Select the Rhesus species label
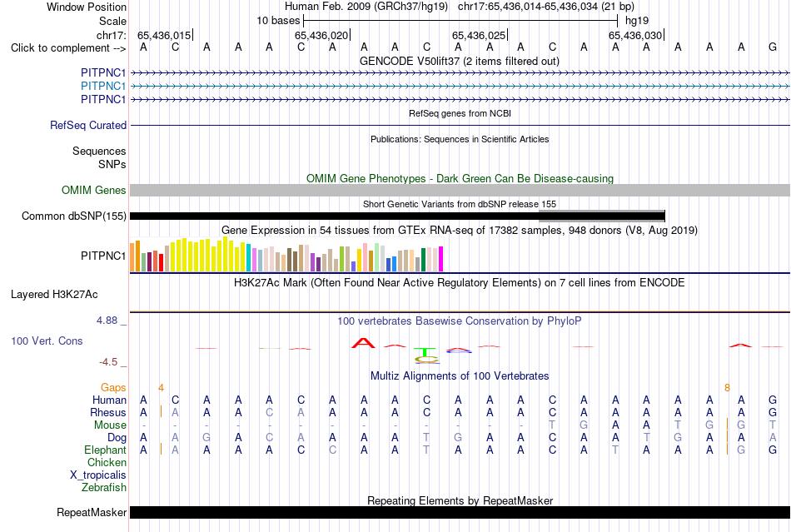791x532 pixels. (x=108, y=412)
